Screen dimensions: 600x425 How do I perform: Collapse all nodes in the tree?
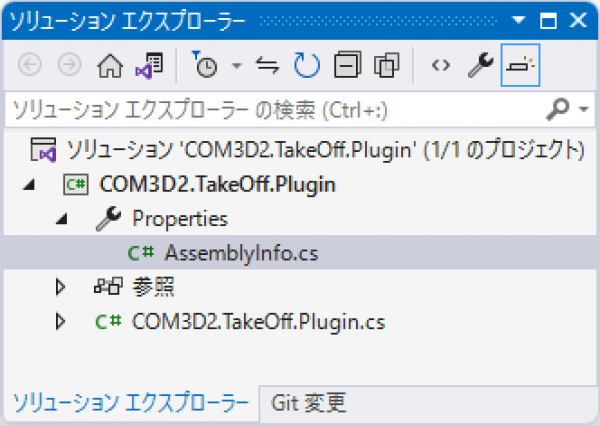click(347, 66)
